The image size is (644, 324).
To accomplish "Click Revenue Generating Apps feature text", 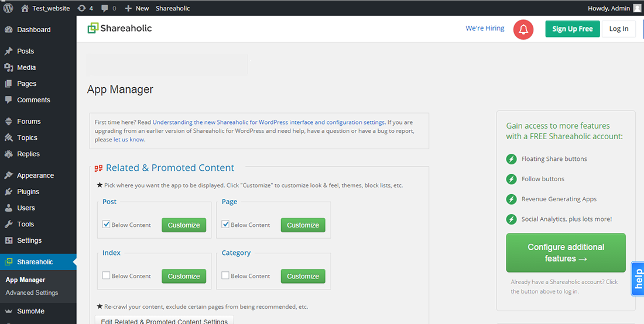I will pyautogui.click(x=559, y=199).
